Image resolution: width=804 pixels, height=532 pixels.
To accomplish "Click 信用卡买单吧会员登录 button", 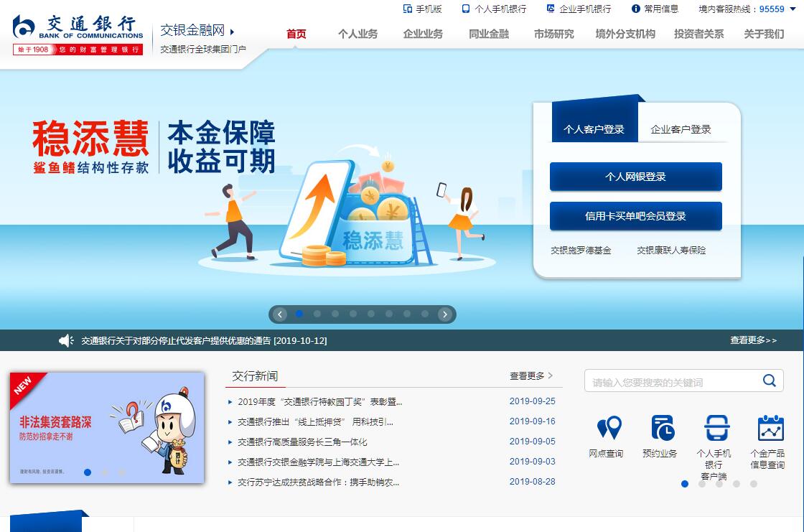I will tap(635, 216).
